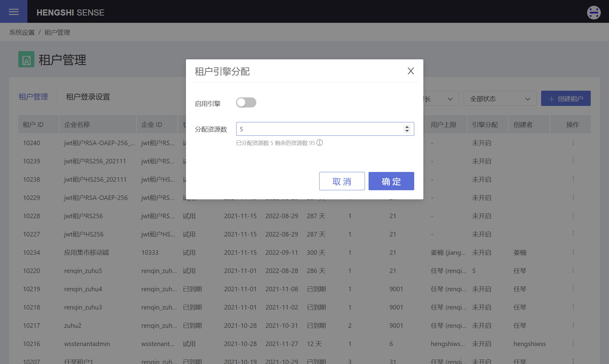Open actions menu for tenant 10229
Image resolution: width=609 pixels, height=364 pixels.
[573, 197]
